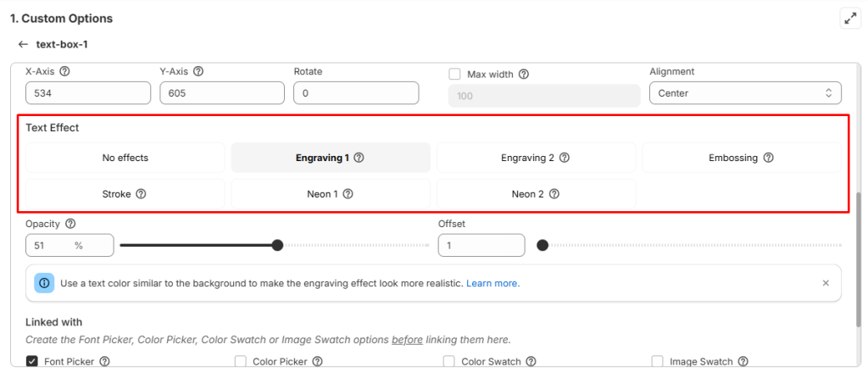Click the expand fullscreen icon
868x378 pixels.
(x=850, y=18)
